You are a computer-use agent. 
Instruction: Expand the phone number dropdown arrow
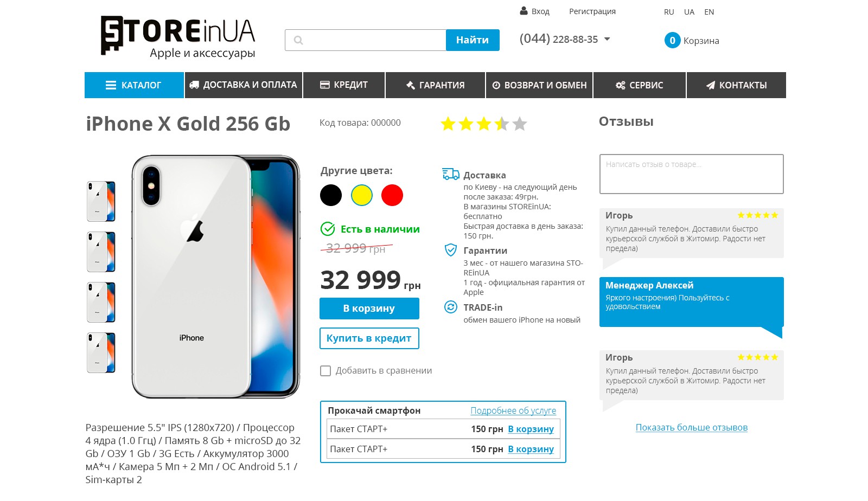607,39
